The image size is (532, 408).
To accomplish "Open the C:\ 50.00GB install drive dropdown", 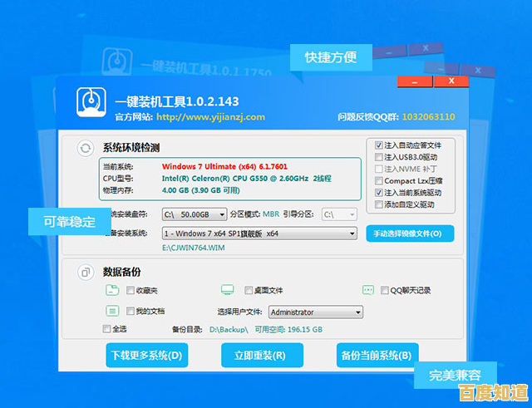I will [x=195, y=214].
